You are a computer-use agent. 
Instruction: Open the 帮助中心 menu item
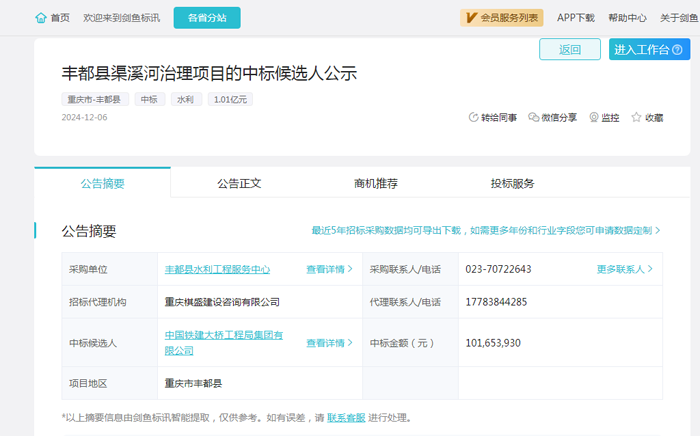627,18
